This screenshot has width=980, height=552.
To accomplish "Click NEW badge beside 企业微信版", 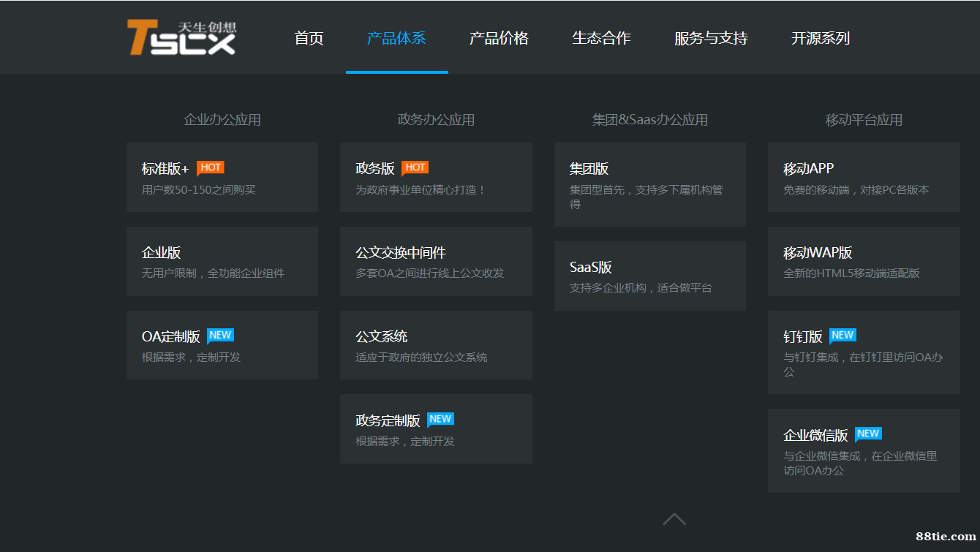I will (868, 434).
